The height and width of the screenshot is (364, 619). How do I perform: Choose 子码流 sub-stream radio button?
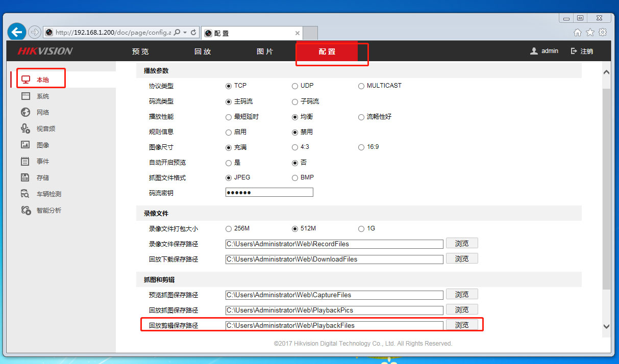(x=295, y=101)
